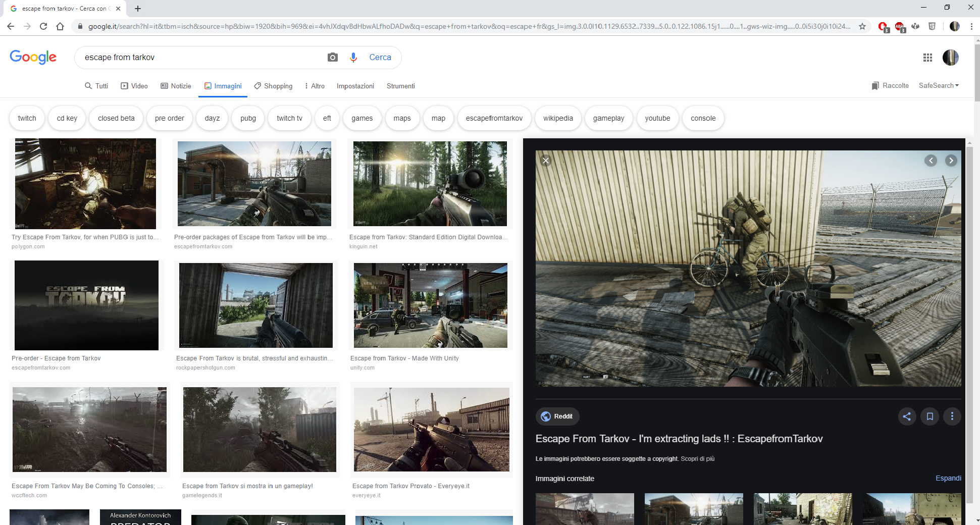
Task: Open the Altro more-options menu
Action: pos(315,86)
